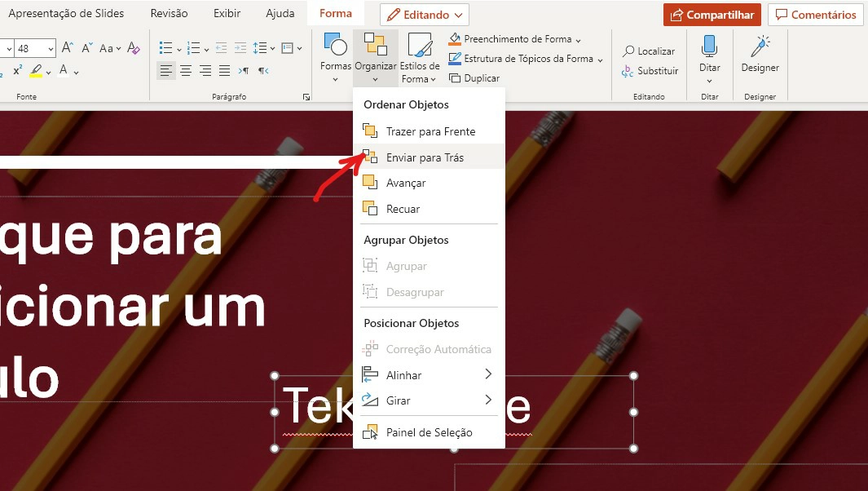Clear all text formatting icon
The height and width of the screenshot is (491, 868).
point(134,48)
